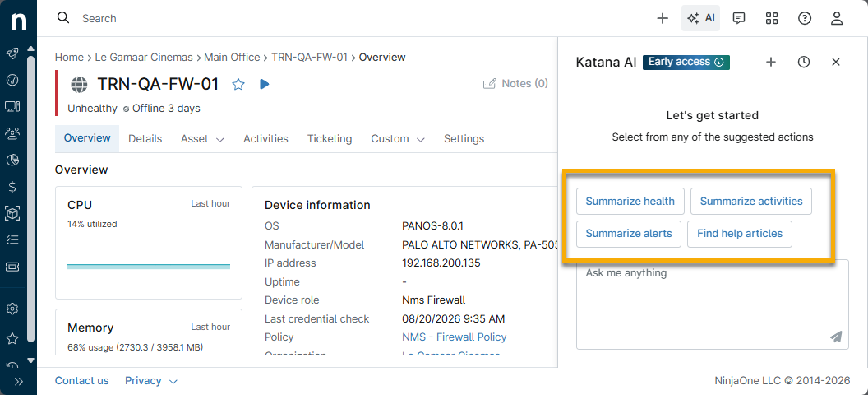Close the Katana AI panel
The height and width of the screenshot is (395, 868).
[x=836, y=62]
